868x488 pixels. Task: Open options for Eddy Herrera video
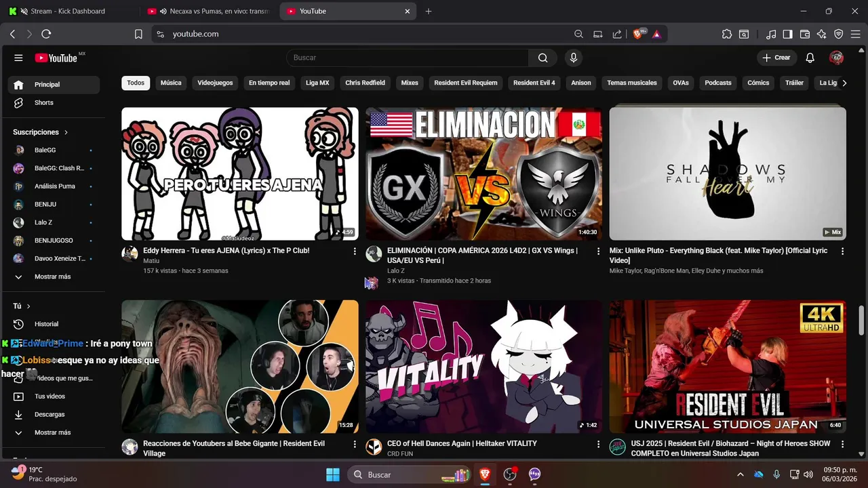[x=354, y=251]
